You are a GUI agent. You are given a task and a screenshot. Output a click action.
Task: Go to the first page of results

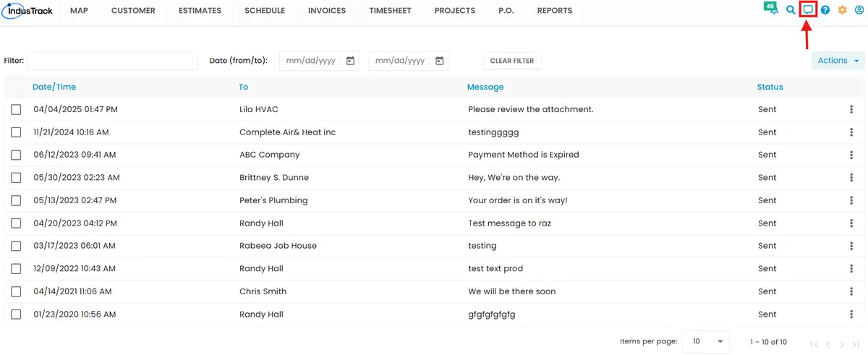pyautogui.click(x=814, y=345)
